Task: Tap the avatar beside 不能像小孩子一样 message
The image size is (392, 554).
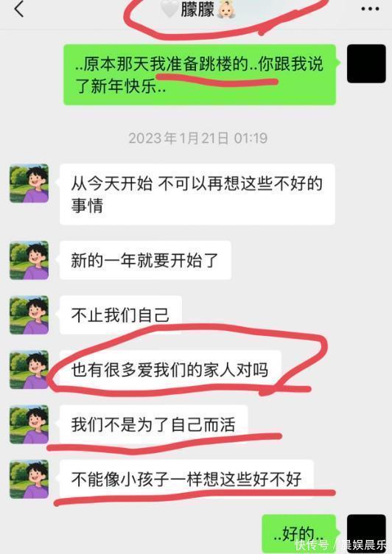Action: click(29, 480)
